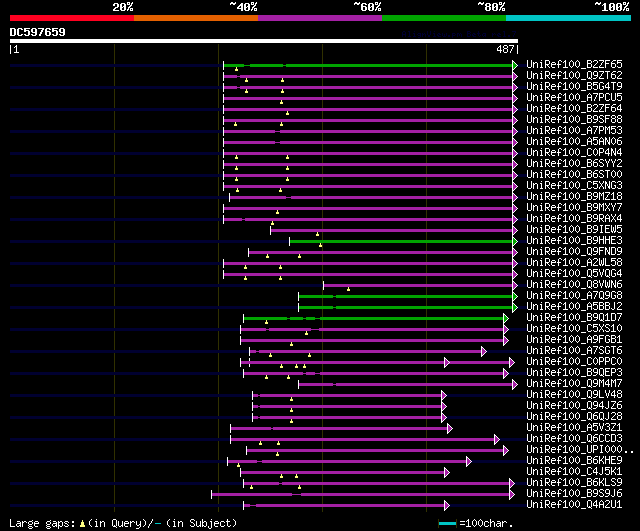Click the white DC597659 query bar
Screen dimensions: 640x531
[264, 41]
